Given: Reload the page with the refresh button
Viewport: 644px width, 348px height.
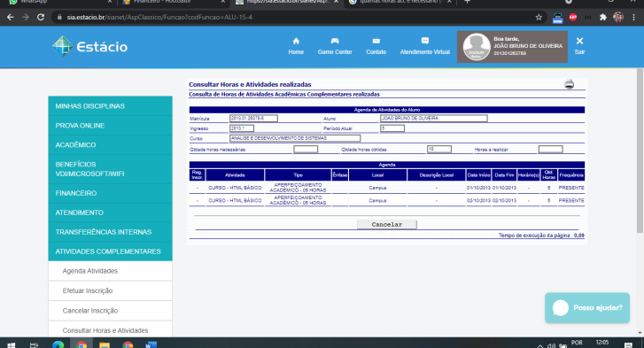Looking at the screenshot, I should (40, 17).
